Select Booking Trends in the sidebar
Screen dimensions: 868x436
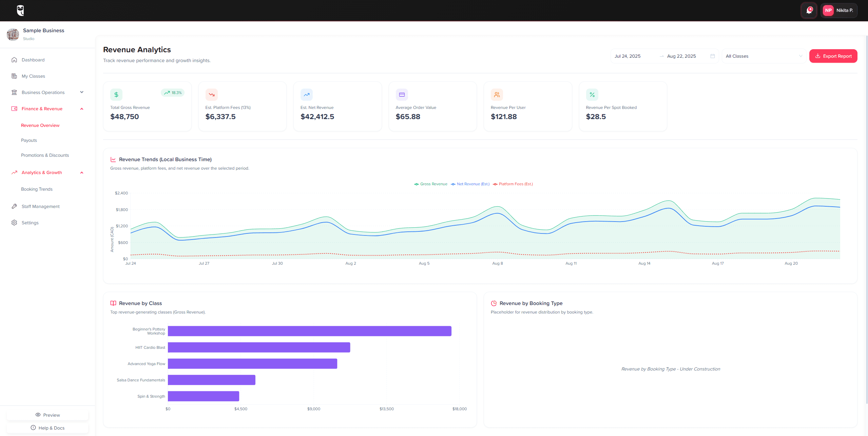(37, 189)
